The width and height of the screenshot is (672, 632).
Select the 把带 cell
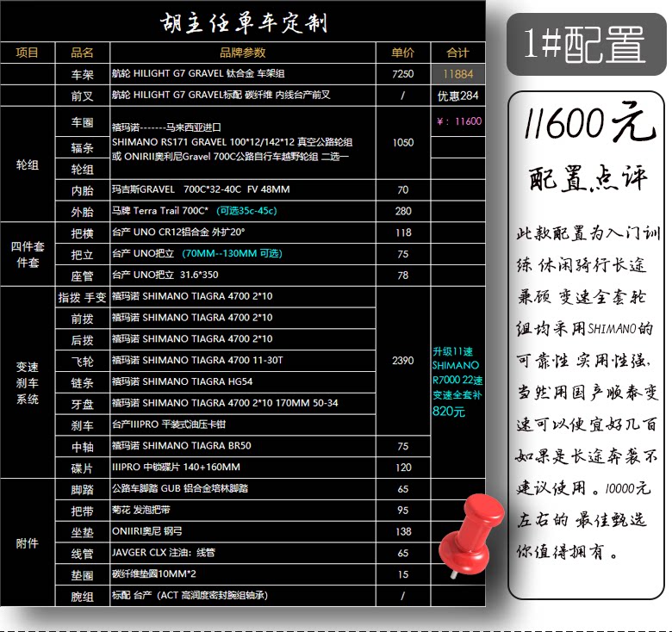[x=83, y=511]
